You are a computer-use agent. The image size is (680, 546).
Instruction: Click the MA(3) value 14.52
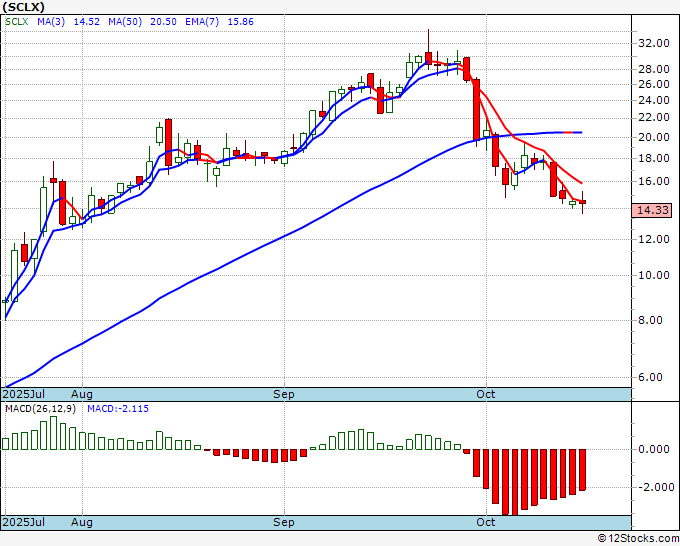(x=87, y=22)
